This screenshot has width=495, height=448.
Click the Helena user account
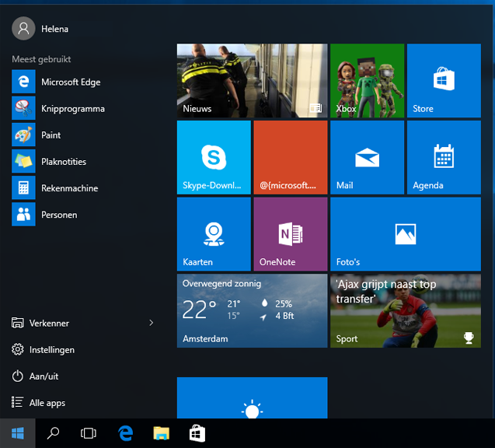pyautogui.click(x=40, y=29)
